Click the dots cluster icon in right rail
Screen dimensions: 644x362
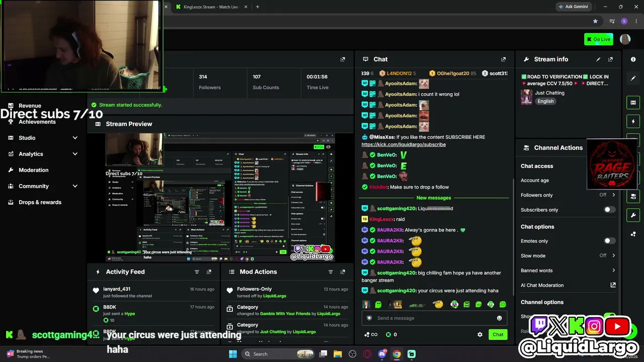[x=633, y=234]
